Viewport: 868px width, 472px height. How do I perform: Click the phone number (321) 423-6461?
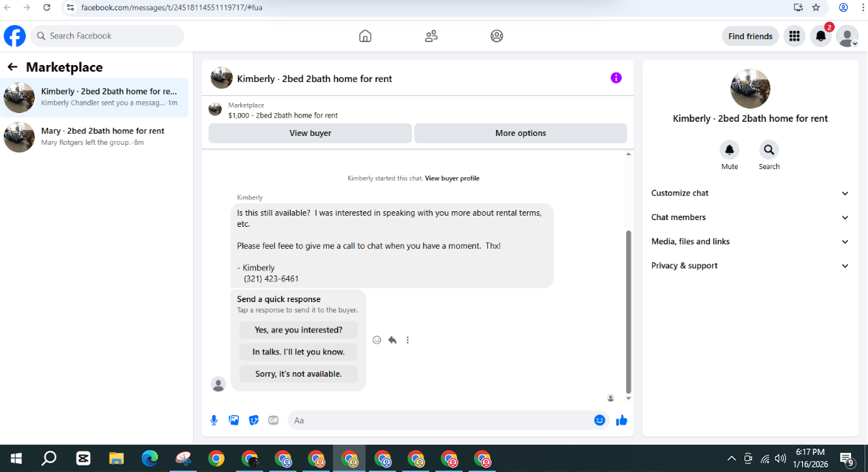271,279
